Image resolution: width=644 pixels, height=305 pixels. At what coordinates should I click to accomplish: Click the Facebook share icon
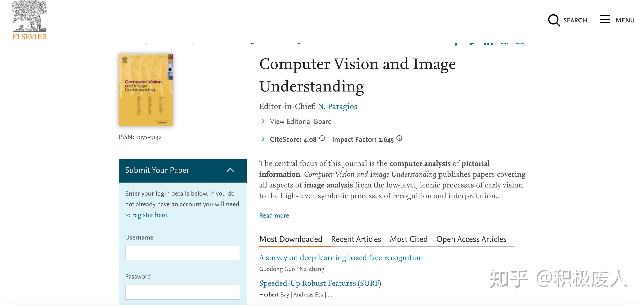point(456,43)
